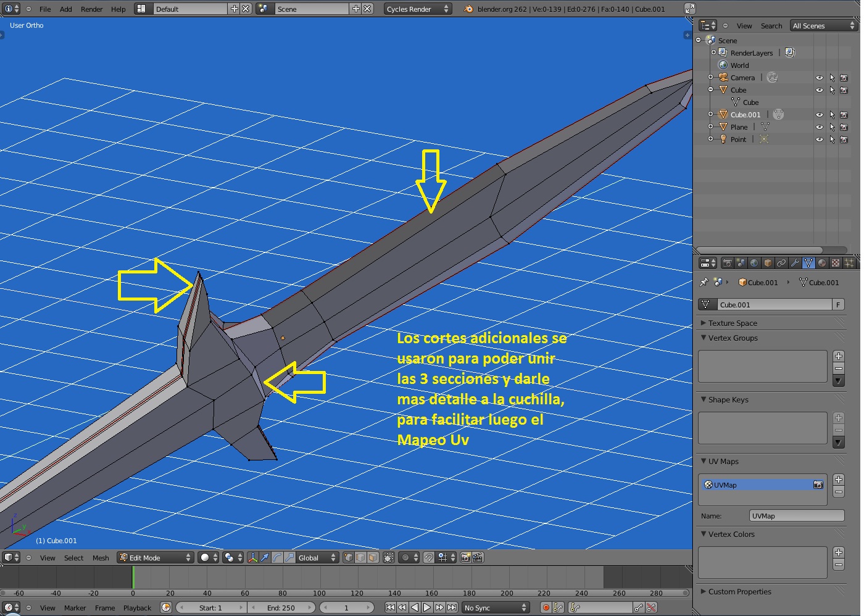
Task: Toggle renderability camera icon for Point
Action: click(x=844, y=139)
